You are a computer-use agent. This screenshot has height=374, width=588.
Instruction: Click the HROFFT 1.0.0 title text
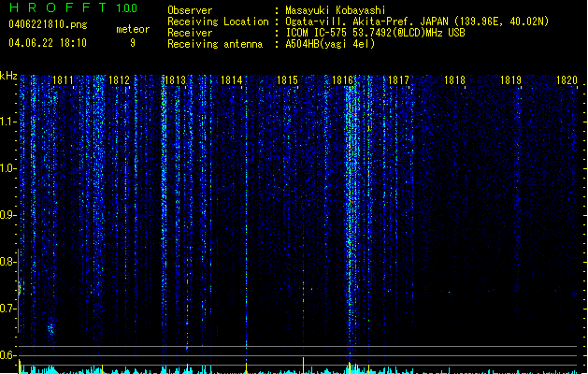(73, 7)
